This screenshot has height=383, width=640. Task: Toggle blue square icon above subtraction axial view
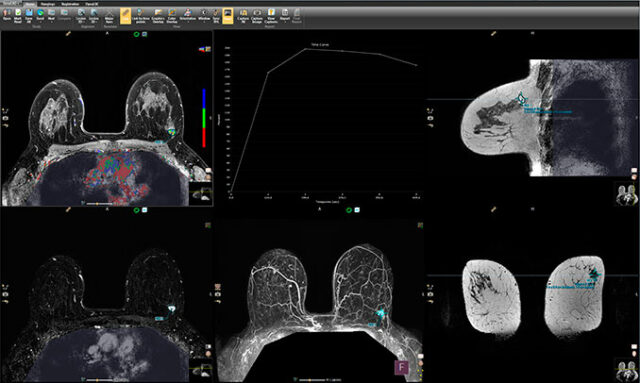pos(144,210)
